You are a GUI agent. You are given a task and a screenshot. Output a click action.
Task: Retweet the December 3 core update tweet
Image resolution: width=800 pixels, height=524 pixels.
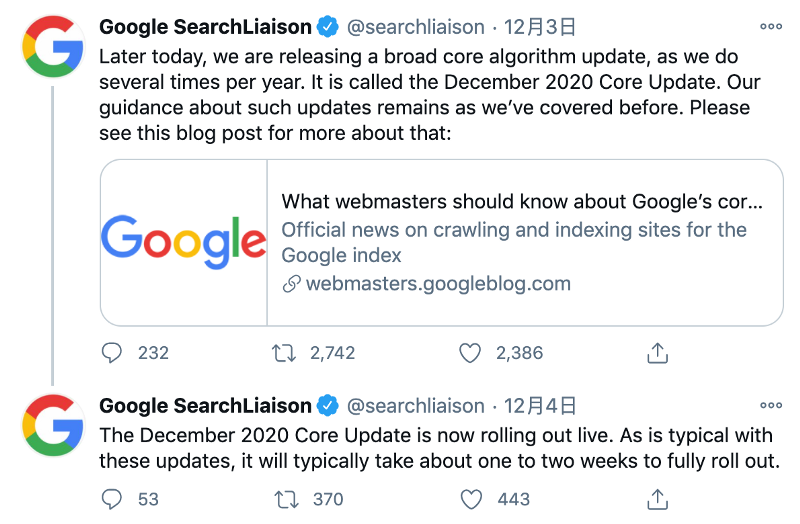click(x=284, y=353)
